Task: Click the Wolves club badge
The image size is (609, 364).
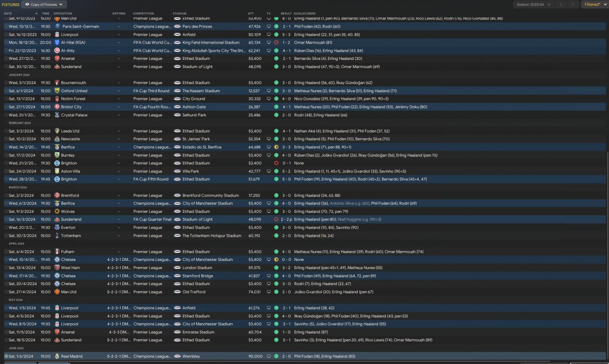Action: (57, 211)
